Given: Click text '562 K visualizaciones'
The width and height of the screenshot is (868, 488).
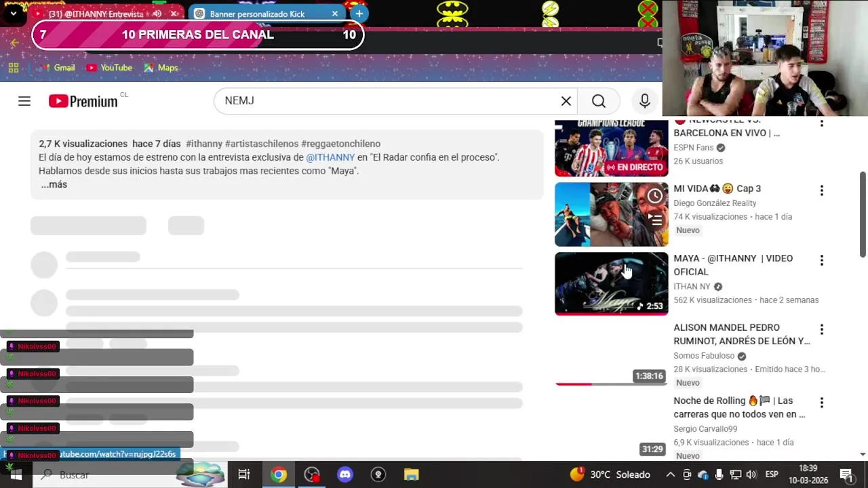Looking at the screenshot, I should pos(713,300).
